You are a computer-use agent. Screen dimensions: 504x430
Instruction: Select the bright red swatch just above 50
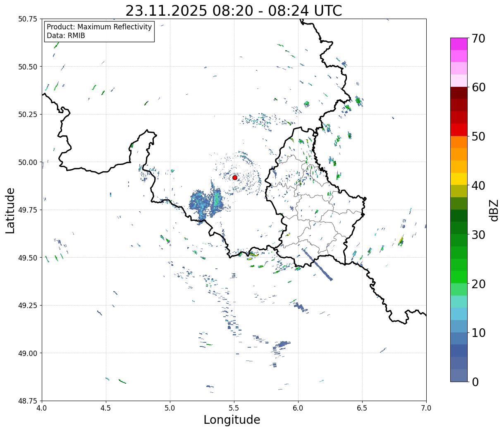[x=459, y=130]
